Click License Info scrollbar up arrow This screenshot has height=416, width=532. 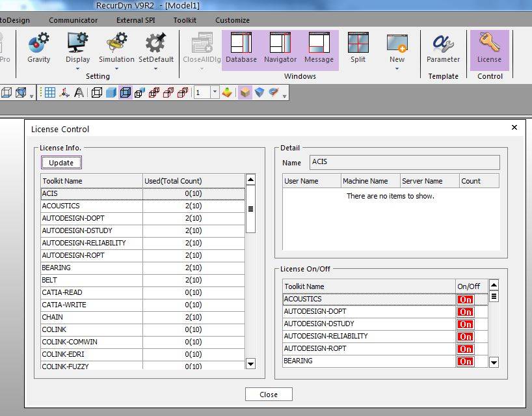pyautogui.click(x=251, y=180)
